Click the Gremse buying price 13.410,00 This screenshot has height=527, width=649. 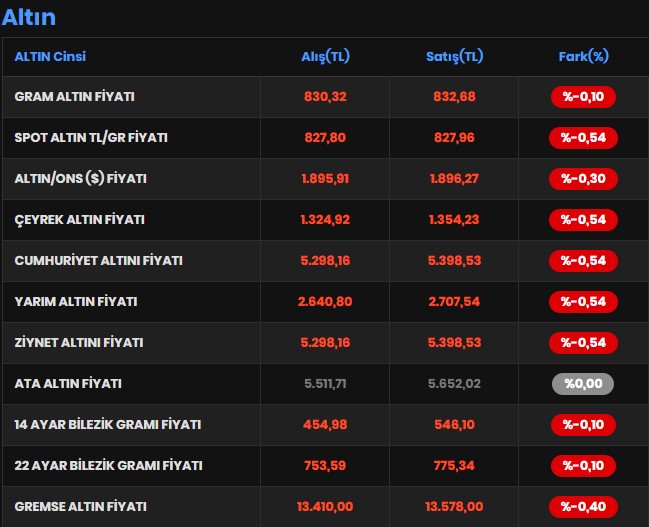click(325, 506)
